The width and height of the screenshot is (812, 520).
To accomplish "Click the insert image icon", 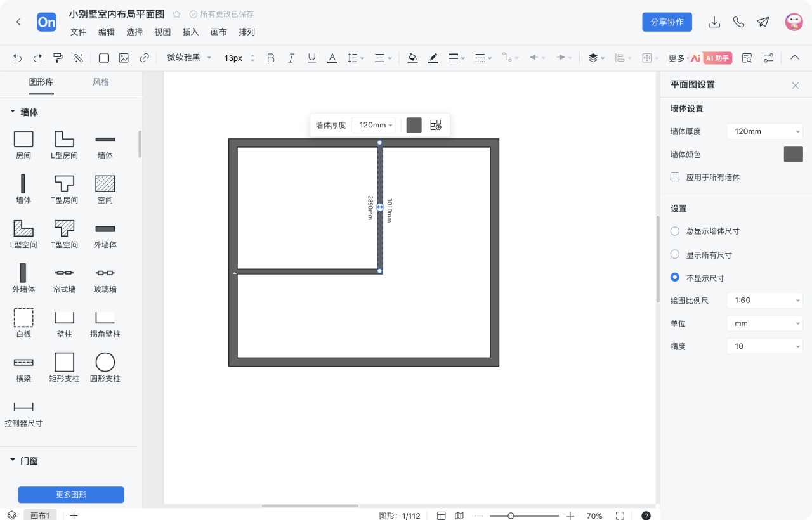I will coord(124,58).
